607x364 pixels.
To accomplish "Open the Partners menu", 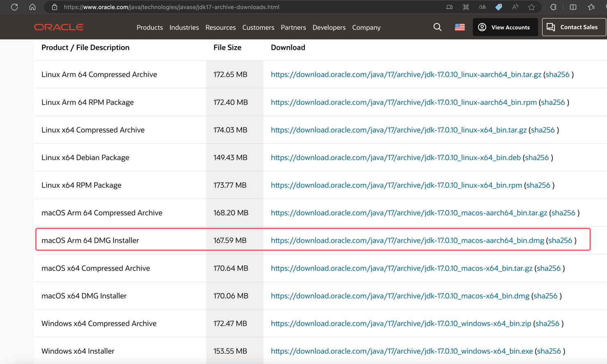I will [293, 27].
